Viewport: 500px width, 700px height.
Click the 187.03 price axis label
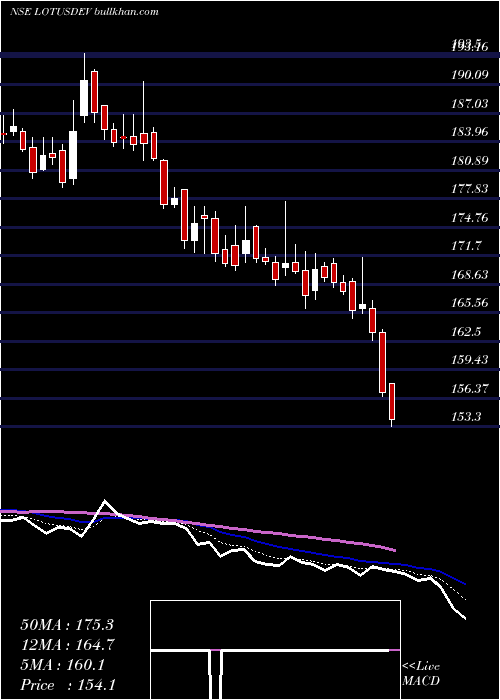point(469,104)
